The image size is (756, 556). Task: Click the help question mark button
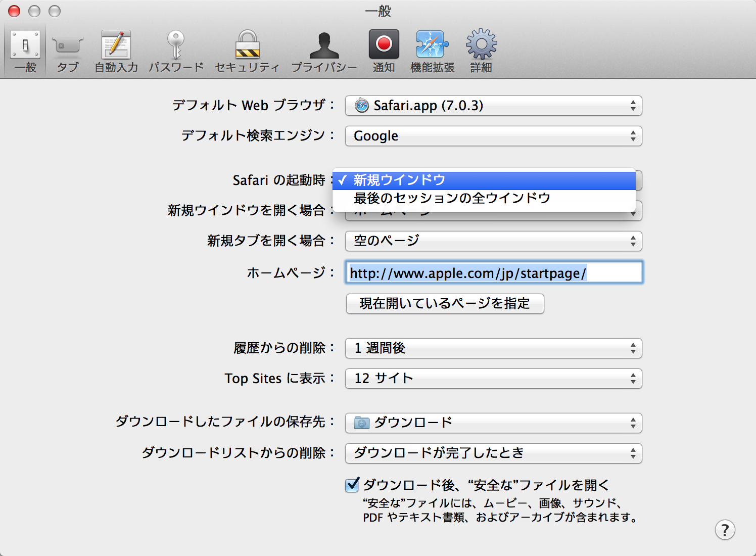pos(725,530)
